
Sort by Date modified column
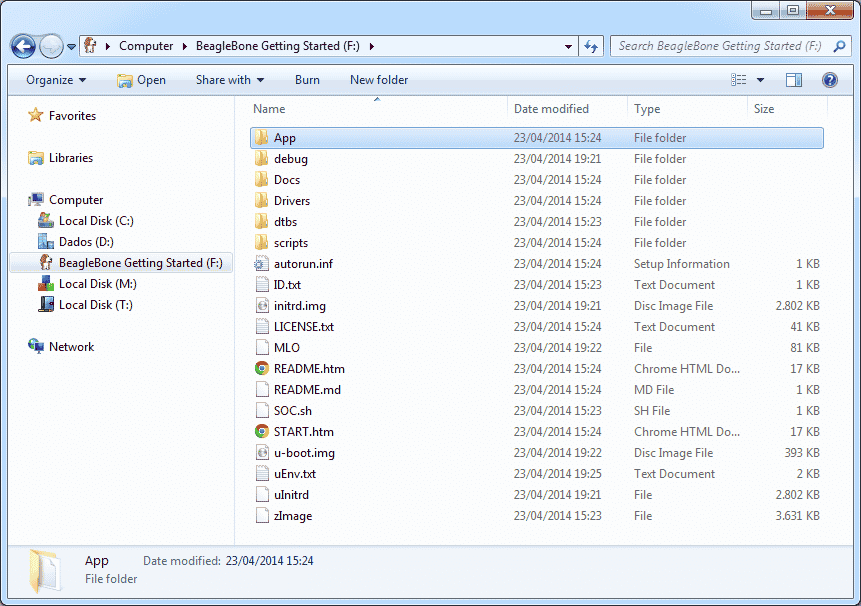point(551,109)
